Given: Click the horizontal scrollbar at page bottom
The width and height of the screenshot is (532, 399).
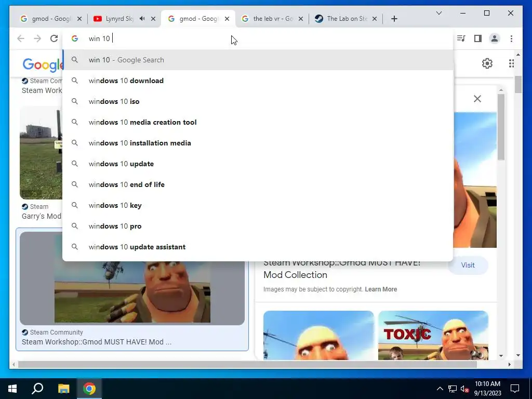Looking at the screenshot, I should tap(247, 365).
